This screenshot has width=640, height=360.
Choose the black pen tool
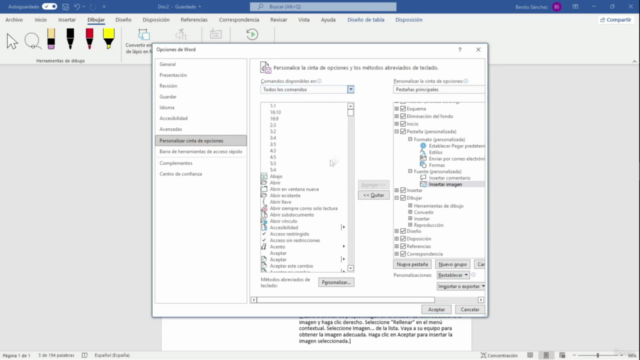click(70, 39)
